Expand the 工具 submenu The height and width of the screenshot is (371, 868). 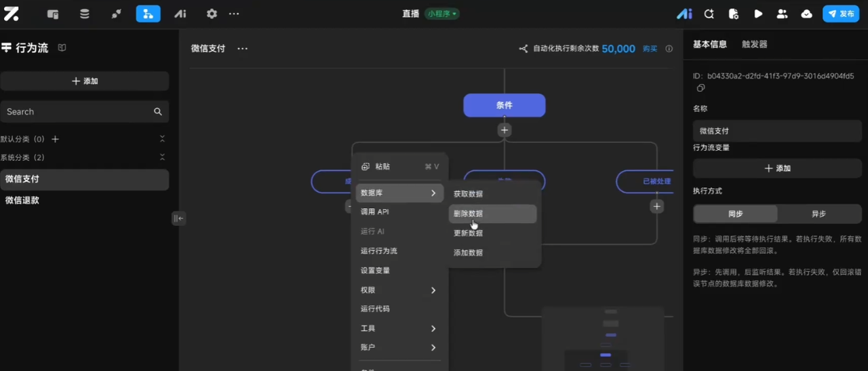(x=399, y=329)
